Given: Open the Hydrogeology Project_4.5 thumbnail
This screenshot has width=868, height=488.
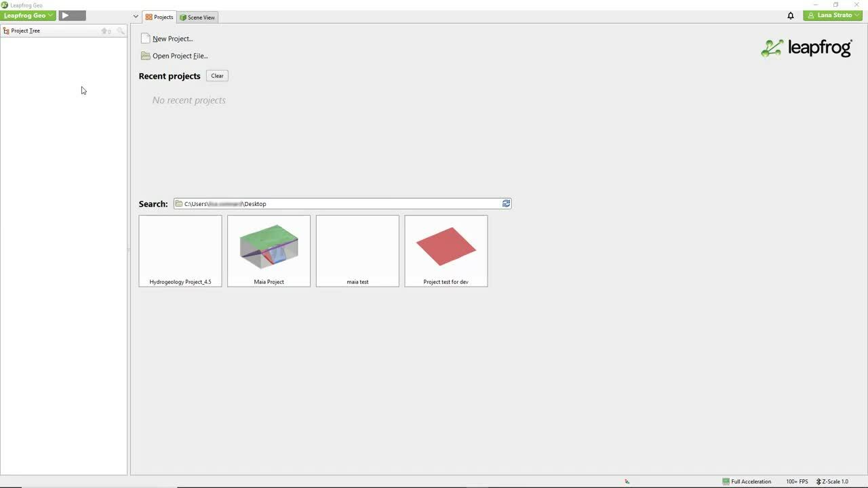Looking at the screenshot, I should pos(180,251).
